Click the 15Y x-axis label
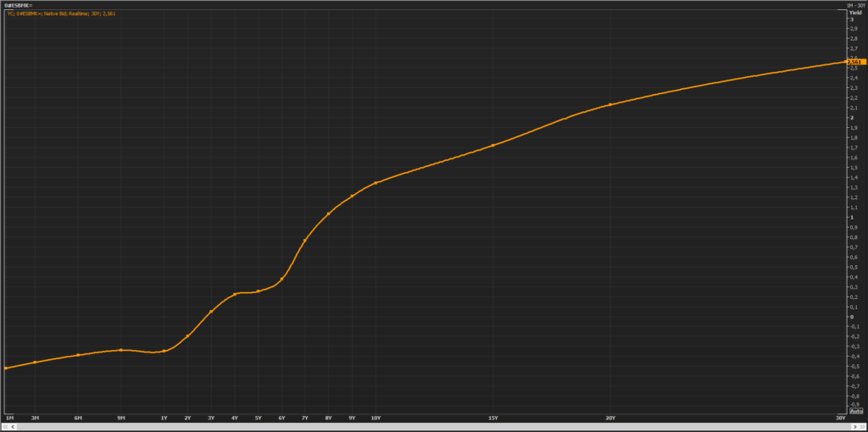The image size is (868, 432). click(x=492, y=418)
